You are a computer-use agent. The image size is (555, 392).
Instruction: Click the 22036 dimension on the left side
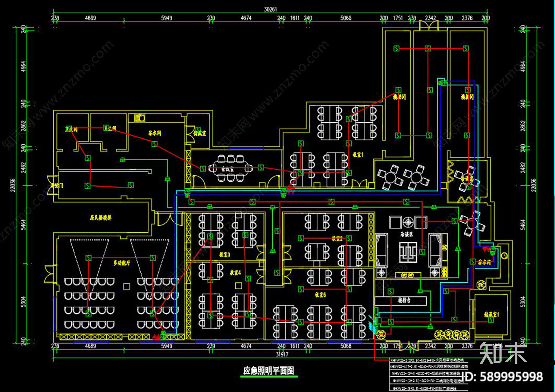coord(13,185)
